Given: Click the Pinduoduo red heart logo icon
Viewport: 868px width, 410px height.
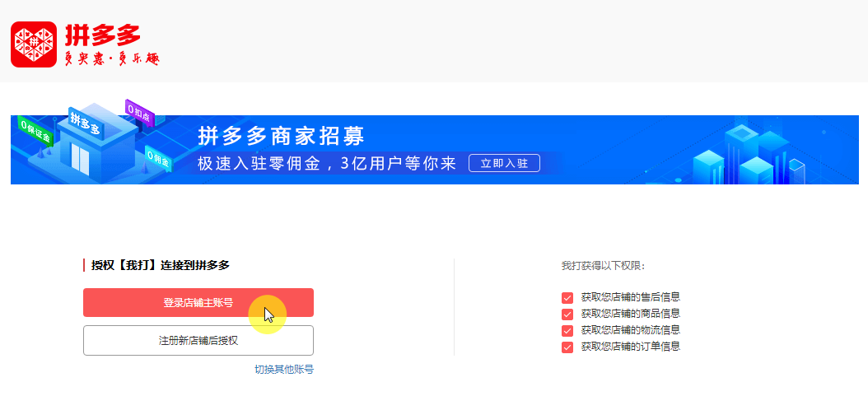Looking at the screenshot, I should pyautogui.click(x=34, y=44).
